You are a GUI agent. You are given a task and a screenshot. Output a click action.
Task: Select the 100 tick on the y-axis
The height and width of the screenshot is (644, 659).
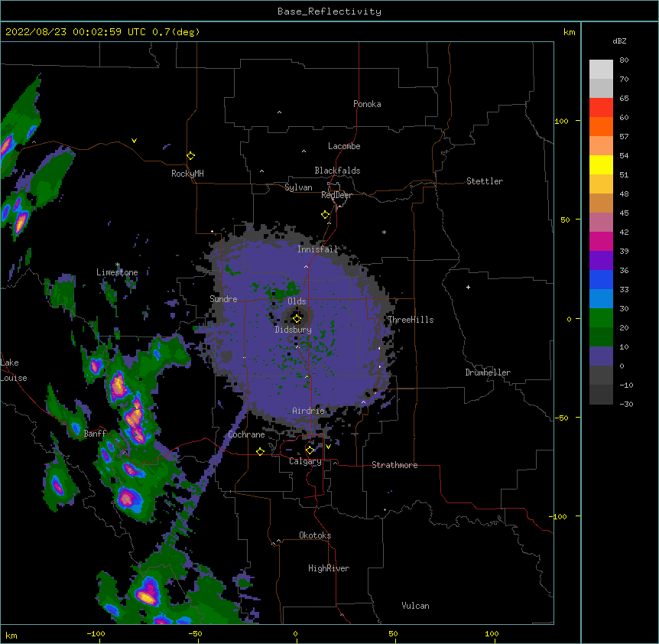pos(561,121)
